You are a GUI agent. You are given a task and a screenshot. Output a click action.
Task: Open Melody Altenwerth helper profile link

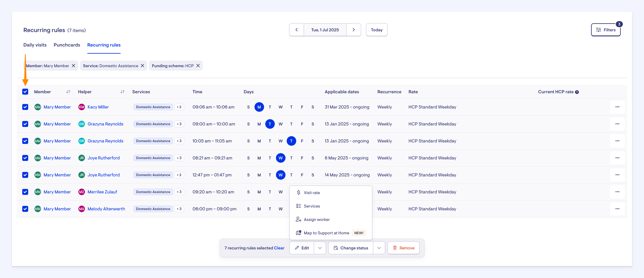[x=106, y=209]
